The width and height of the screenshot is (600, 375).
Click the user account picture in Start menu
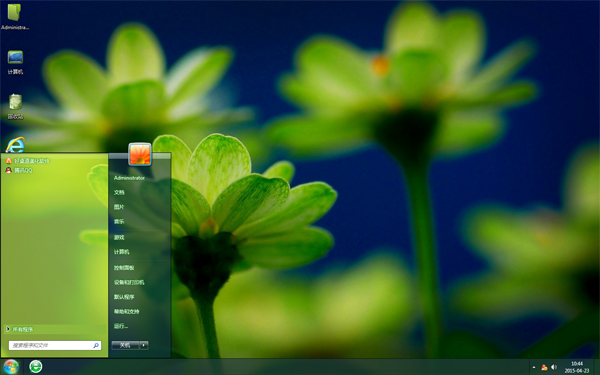[140, 154]
